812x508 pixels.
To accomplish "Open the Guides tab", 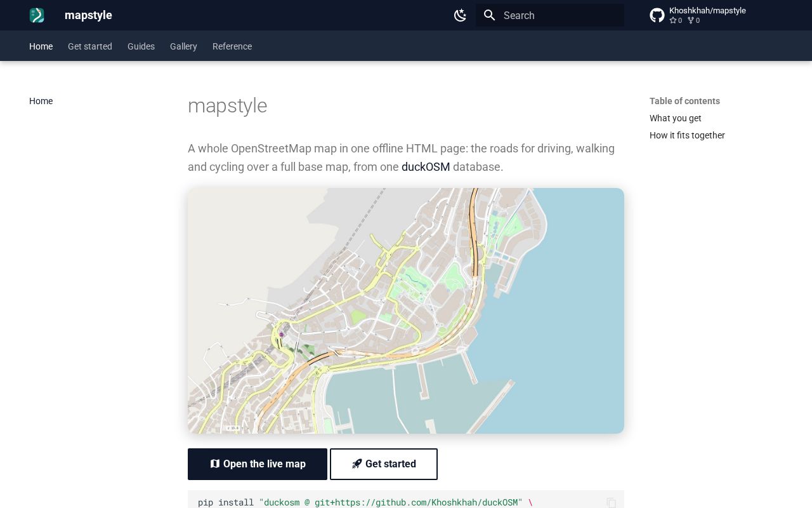I will point(141,46).
